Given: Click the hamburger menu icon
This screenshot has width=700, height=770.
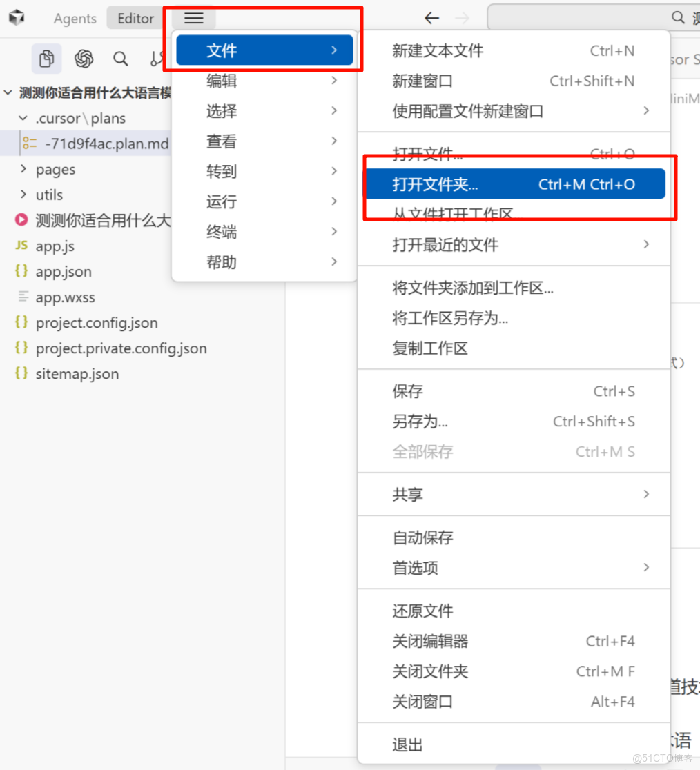Looking at the screenshot, I should pyautogui.click(x=193, y=17).
